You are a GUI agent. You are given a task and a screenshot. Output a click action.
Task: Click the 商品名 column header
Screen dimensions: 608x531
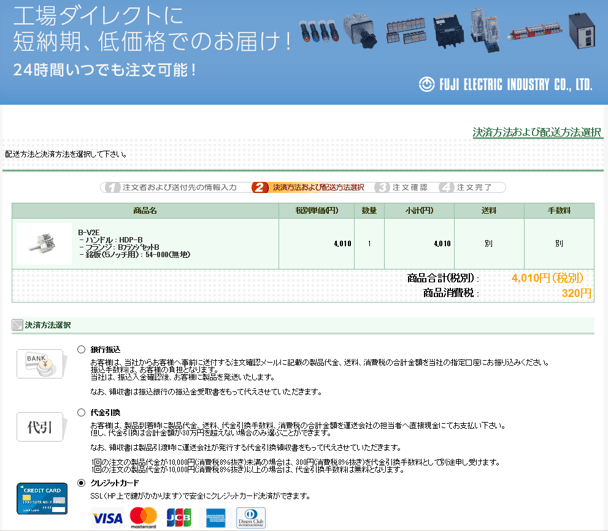(x=145, y=211)
